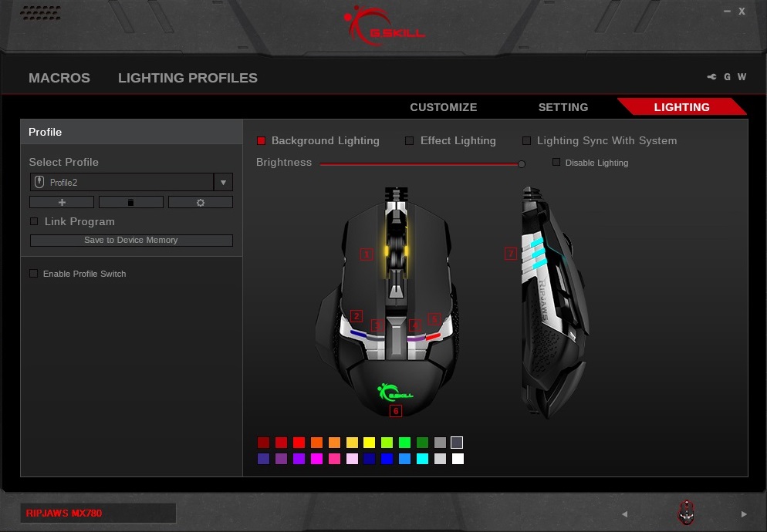Click the share icon in header
This screenshot has height=532, width=767.
coord(711,77)
